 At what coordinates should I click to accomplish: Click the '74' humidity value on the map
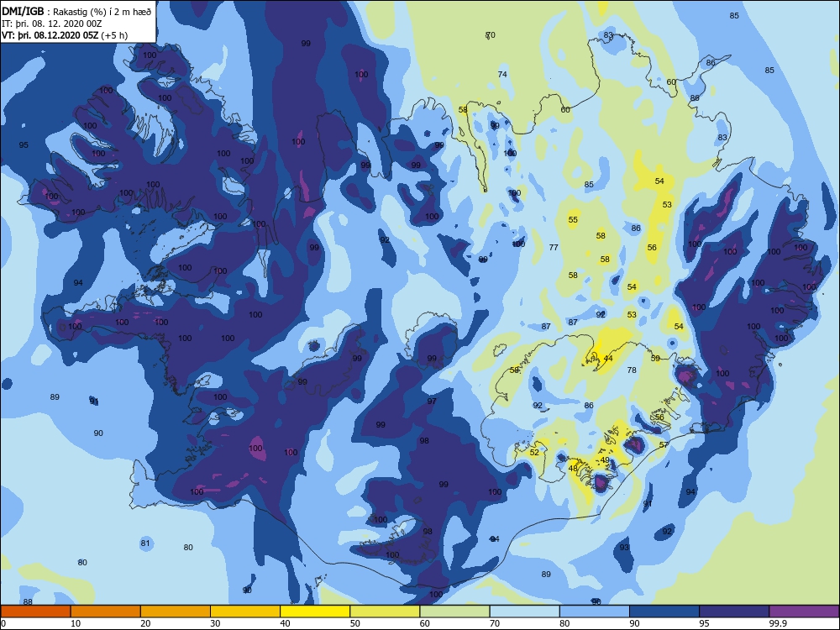click(502, 74)
